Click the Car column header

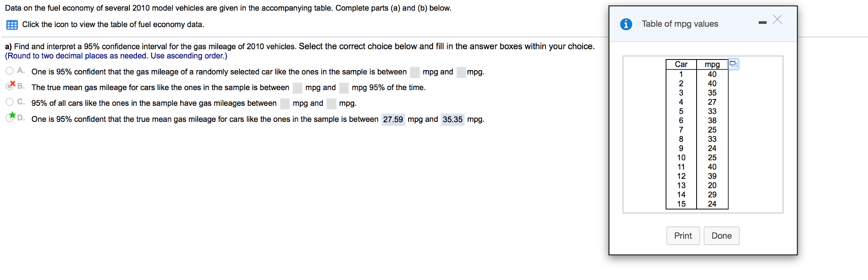(x=681, y=64)
